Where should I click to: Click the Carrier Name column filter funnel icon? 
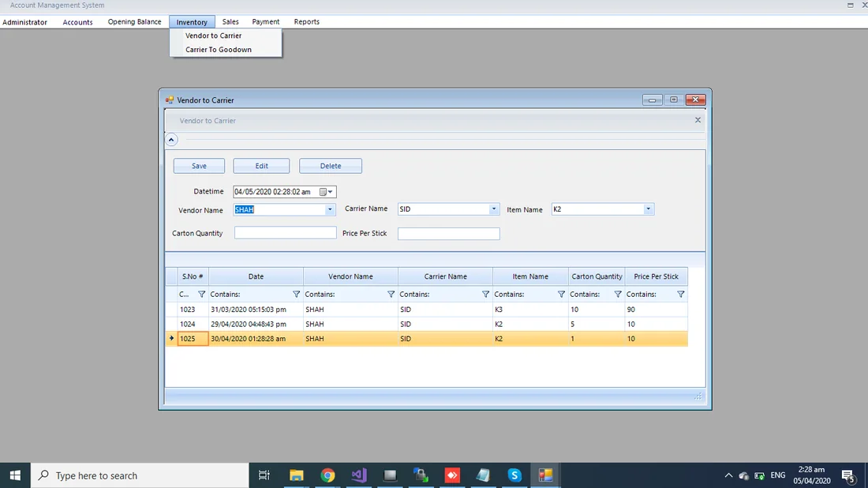tap(485, 294)
